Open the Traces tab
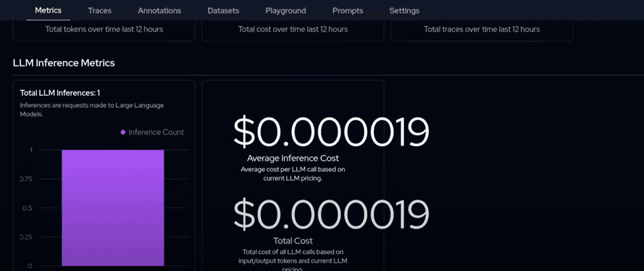This screenshot has width=644, height=271. pyautogui.click(x=99, y=11)
